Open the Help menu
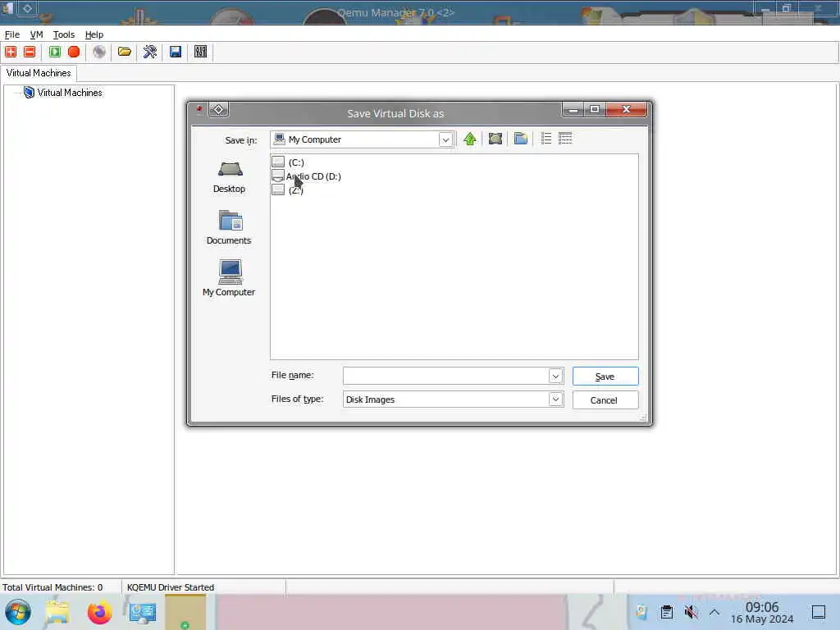 [94, 34]
